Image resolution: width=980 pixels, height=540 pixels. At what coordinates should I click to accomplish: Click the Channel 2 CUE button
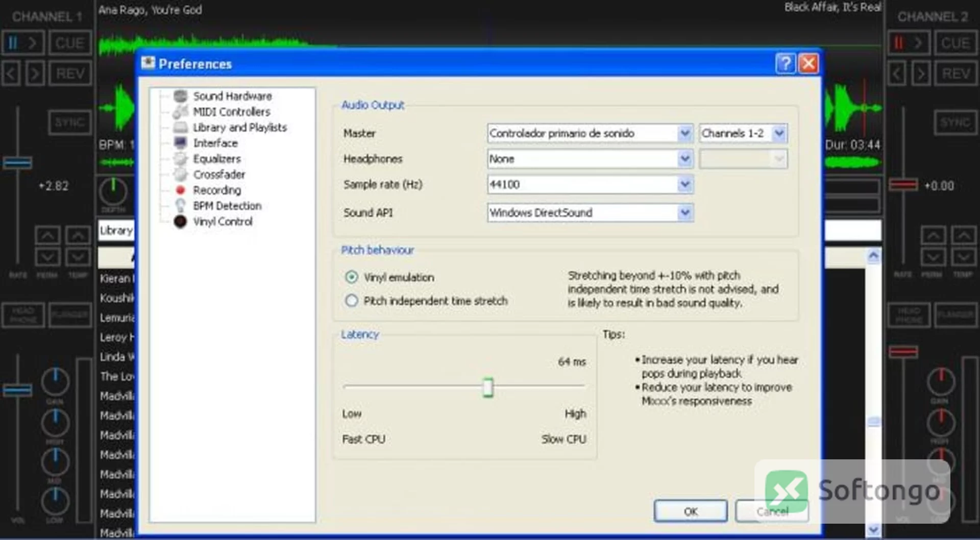point(955,42)
